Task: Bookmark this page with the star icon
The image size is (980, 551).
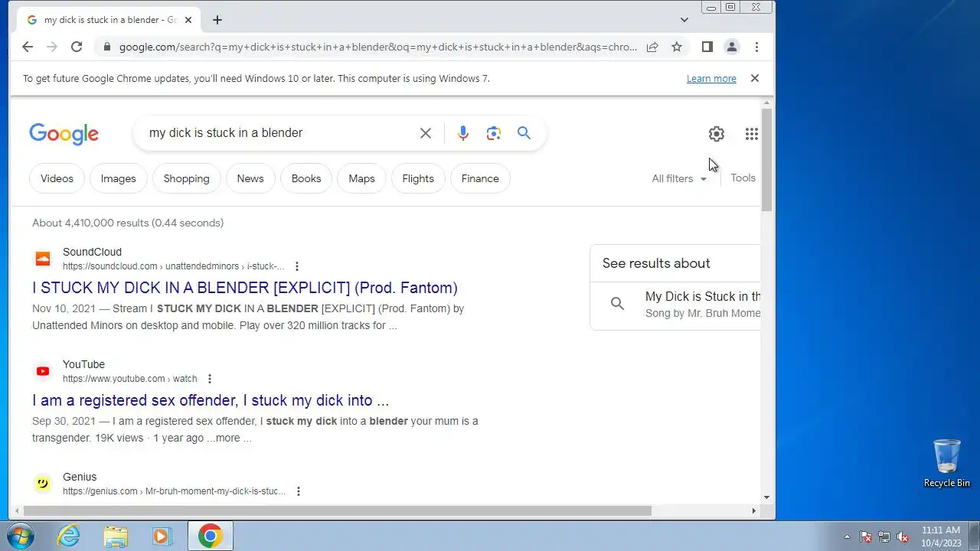Action: tap(677, 47)
